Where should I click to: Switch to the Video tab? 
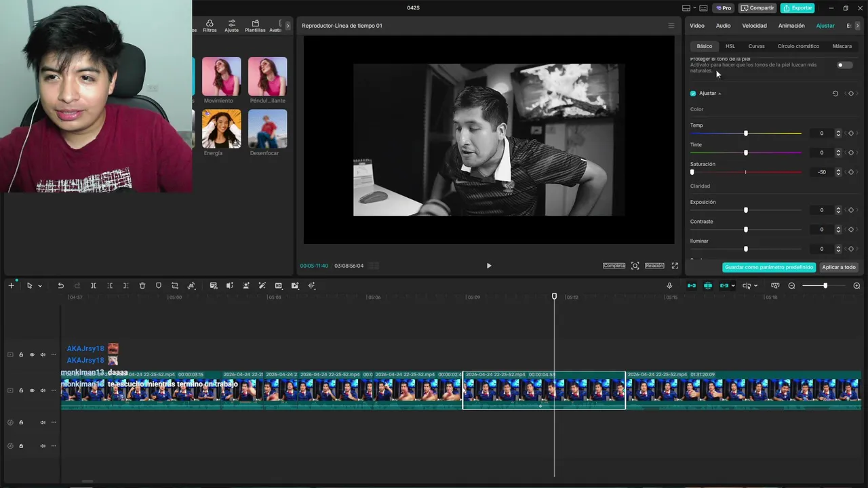(697, 26)
